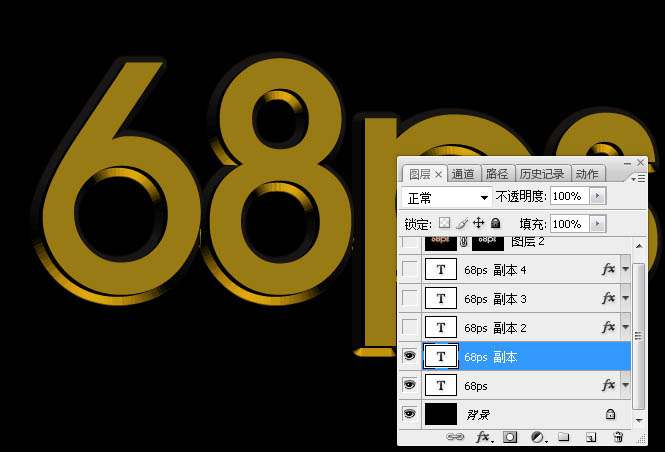Image resolution: width=665 pixels, height=452 pixels.
Task: Lock image pixels brush icon
Action: [x=462, y=223]
